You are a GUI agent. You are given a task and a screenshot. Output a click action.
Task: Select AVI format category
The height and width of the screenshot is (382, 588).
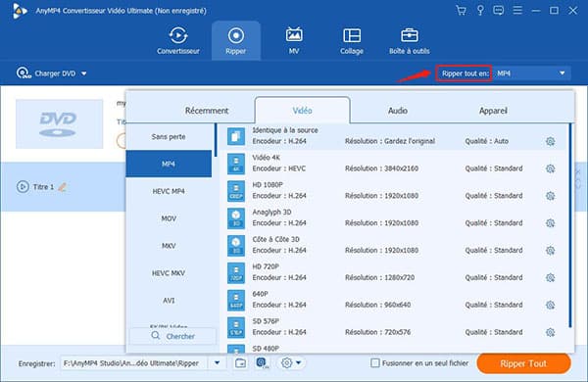(x=169, y=301)
